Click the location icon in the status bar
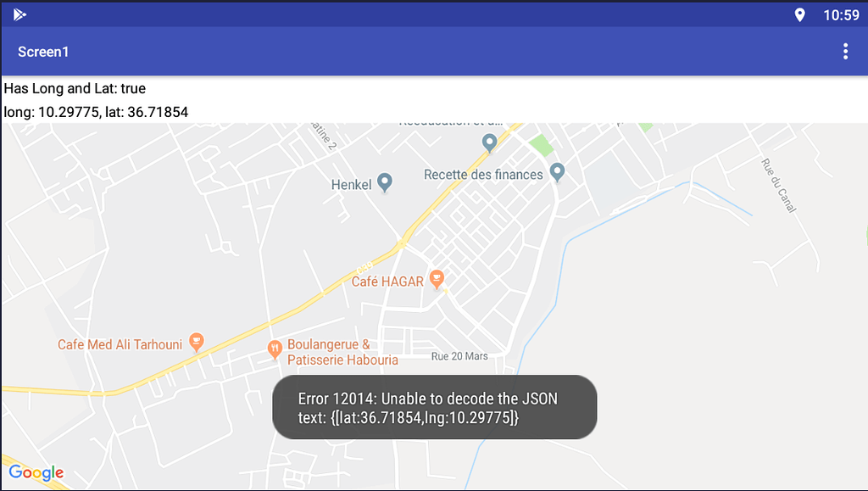Screen dimensions: 868x491 tap(799, 14)
